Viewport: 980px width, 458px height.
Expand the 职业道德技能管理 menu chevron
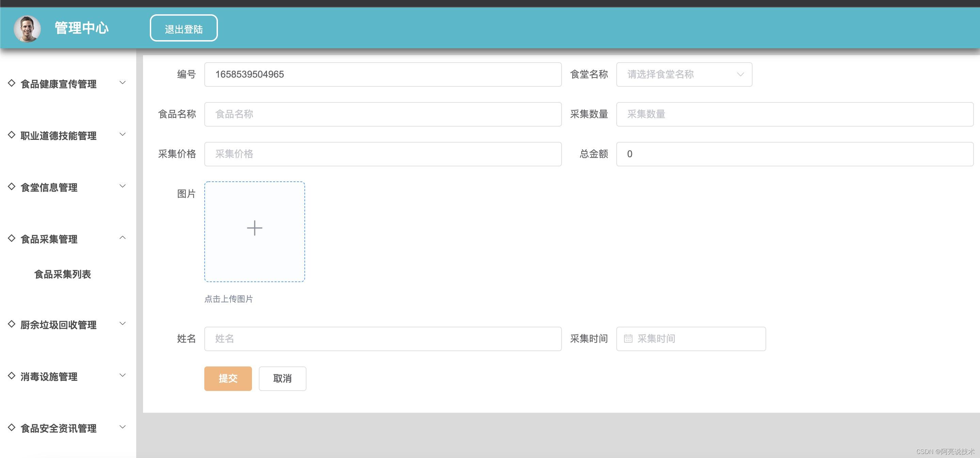(x=123, y=134)
